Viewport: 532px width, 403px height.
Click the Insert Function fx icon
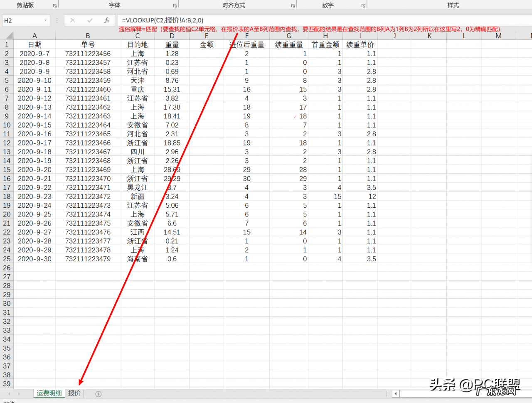(106, 20)
